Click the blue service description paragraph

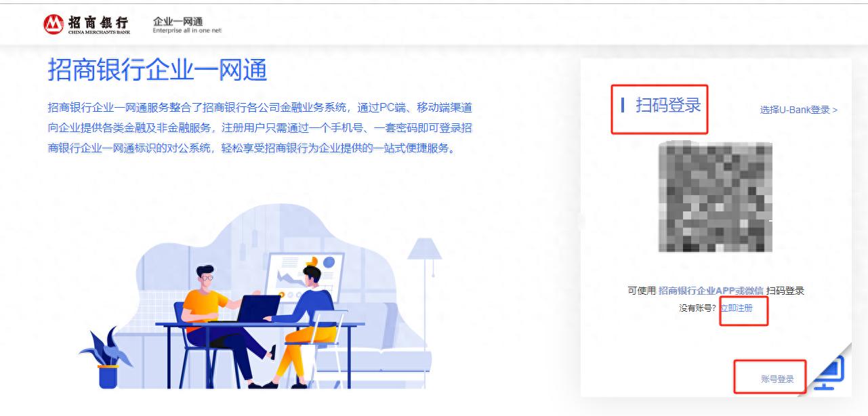(260, 127)
